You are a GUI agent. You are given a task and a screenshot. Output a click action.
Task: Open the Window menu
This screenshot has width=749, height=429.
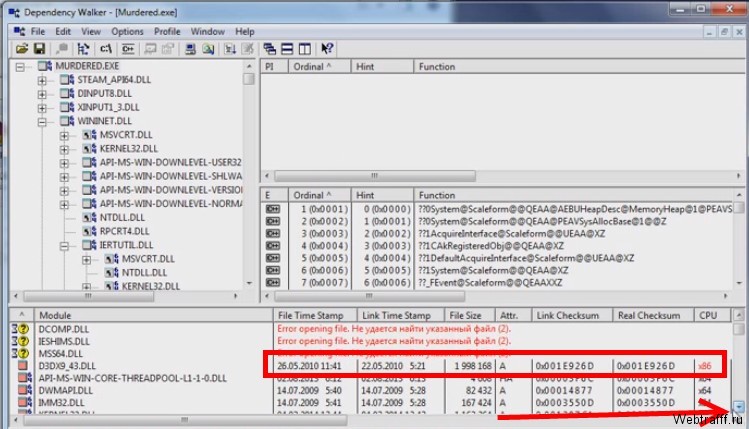tap(208, 32)
